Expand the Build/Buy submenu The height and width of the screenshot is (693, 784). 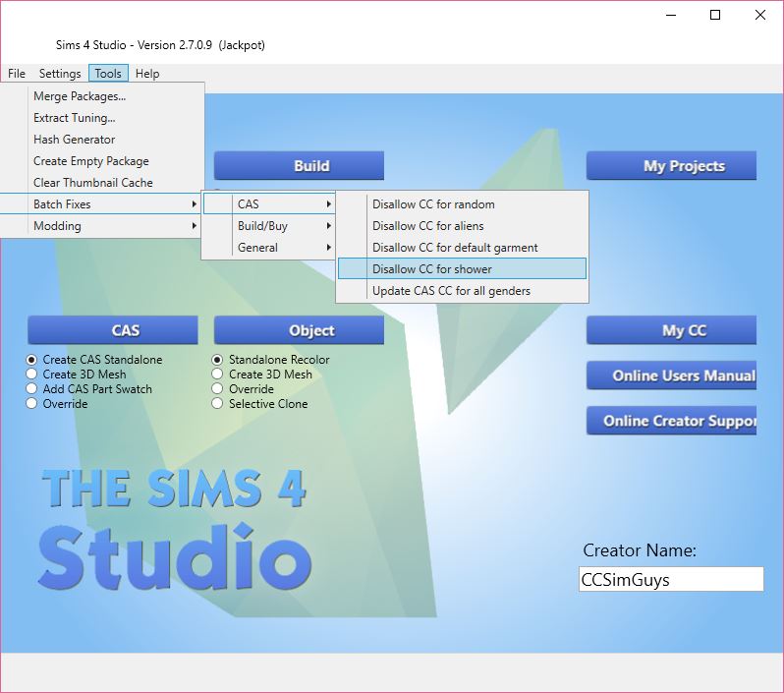(x=269, y=226)
